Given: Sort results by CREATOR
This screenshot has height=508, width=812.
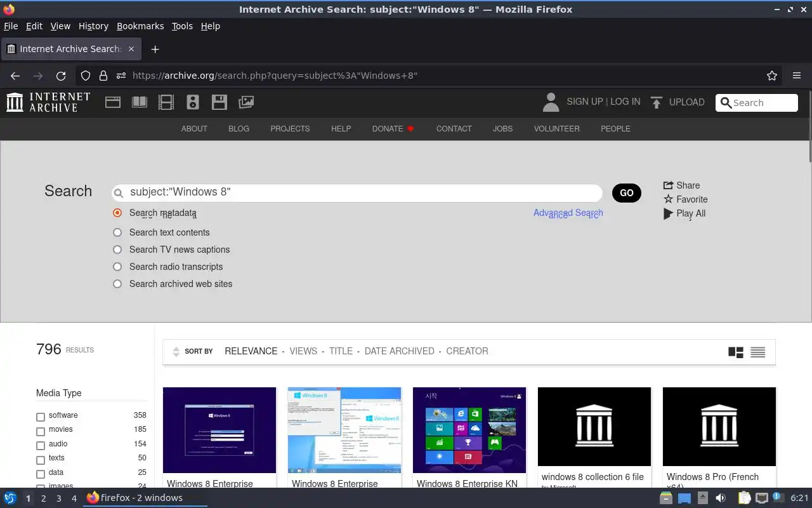Looking at the screenshot, I should pyautogui.click(x=467, y=351).
